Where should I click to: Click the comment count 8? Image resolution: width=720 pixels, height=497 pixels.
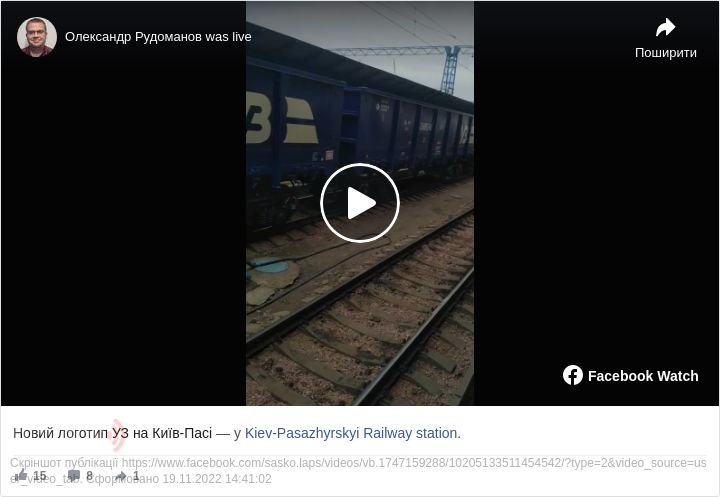[x=90, y=475]
